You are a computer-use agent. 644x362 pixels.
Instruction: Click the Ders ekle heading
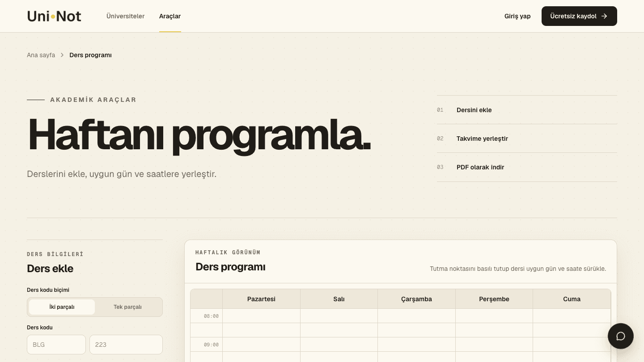click(x=50, y=269)
